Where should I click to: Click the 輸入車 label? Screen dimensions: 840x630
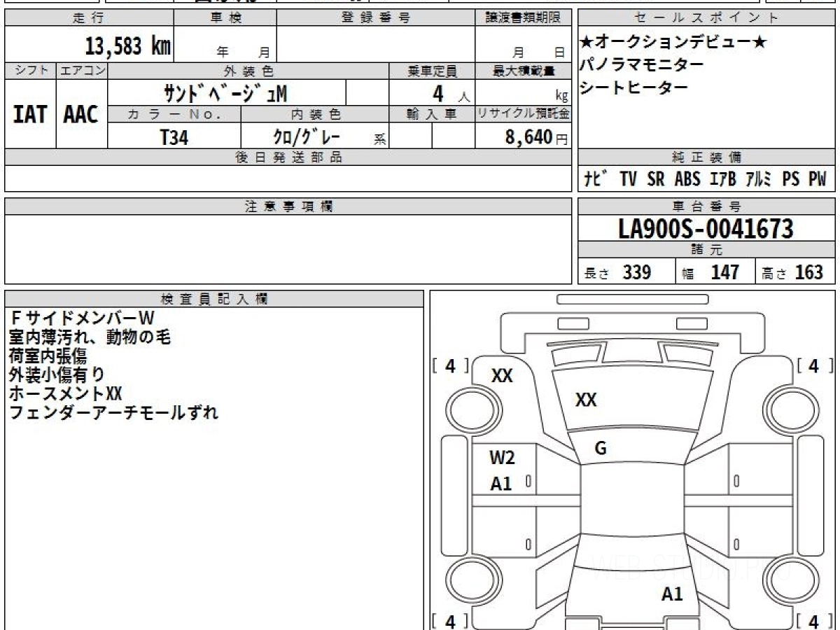[432, 114]
